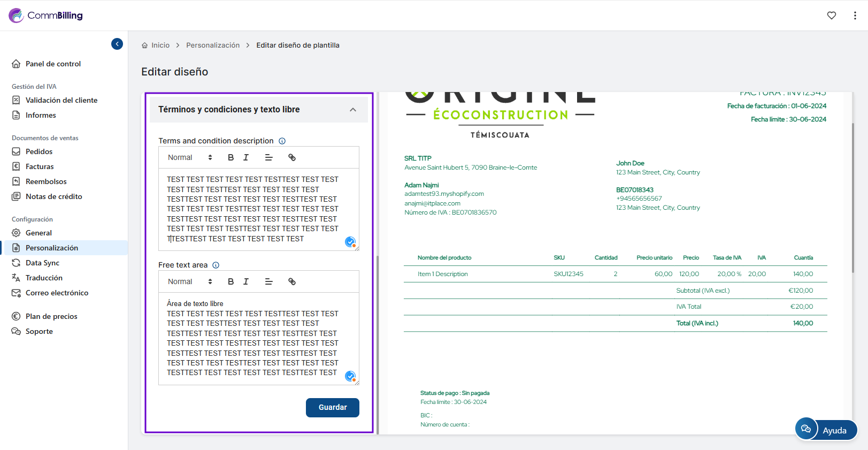The height and width of the screenshot is (450, 868).
Task: Insert link in Terms and condition editor
Action: (x=292, y=157)
